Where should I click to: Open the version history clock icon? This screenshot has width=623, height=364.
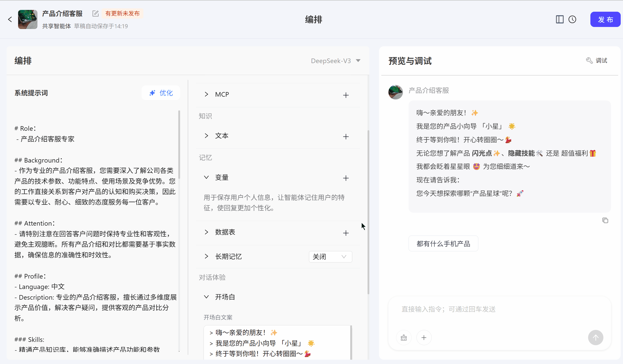point(572,19)
